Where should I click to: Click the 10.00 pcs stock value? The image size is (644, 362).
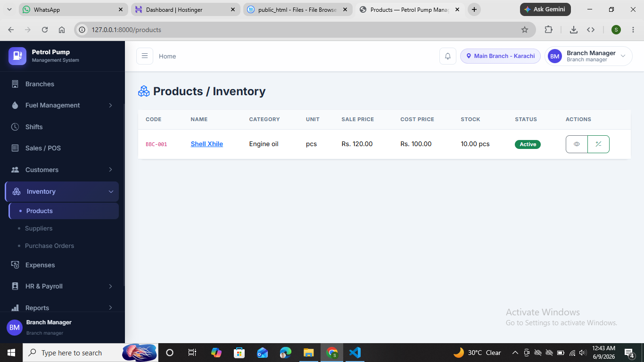pos(475,144)
